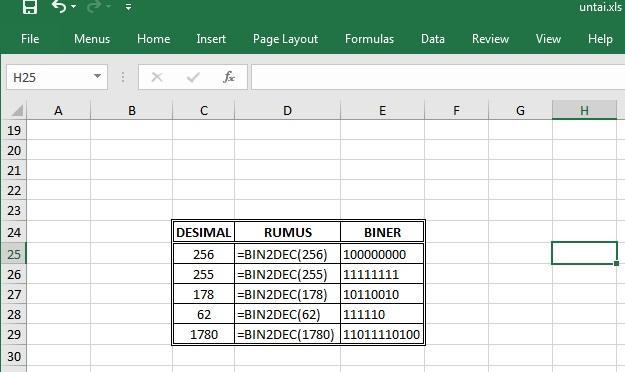The width and height of the screenshot is (625, 372).
Task: Select cell containing decimal 62
Action: [x=204, y=314]
